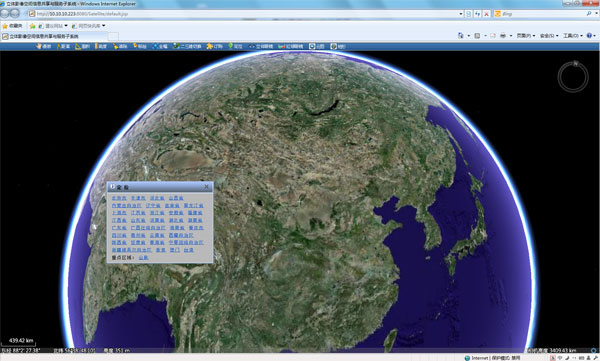Click the refresh icon beside address bar
The height and width of the screenshot is (361, 600).
point(478,14)
